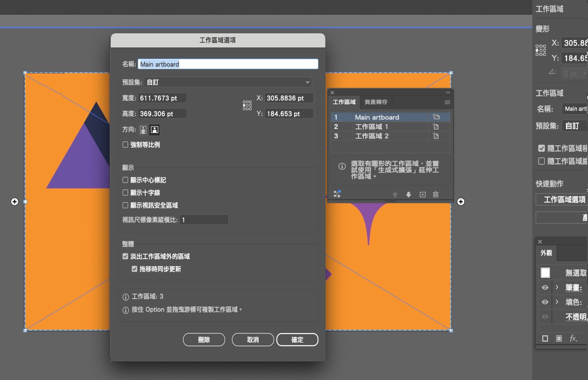This screenshot has width=588, height=380.
Task: Toggle visibility eye for 筆畫 row
Action: click(545, 287)
